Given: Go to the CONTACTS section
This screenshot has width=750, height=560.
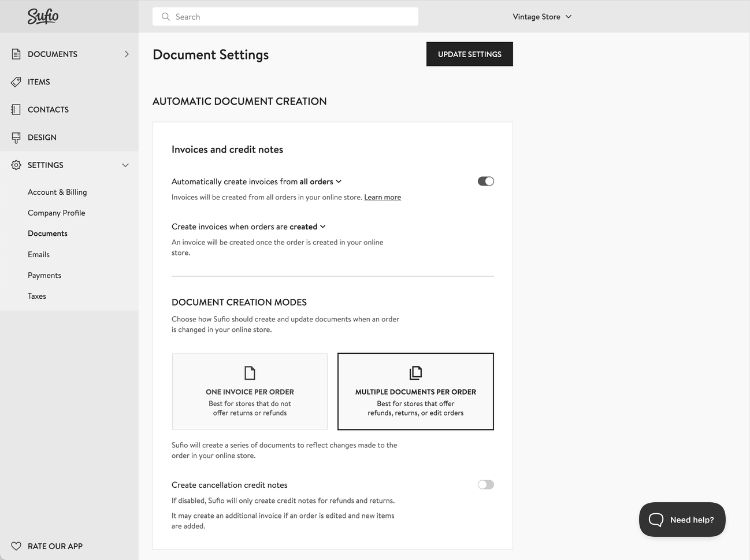Looking at the screenshot, I should [x=48, y=110].
